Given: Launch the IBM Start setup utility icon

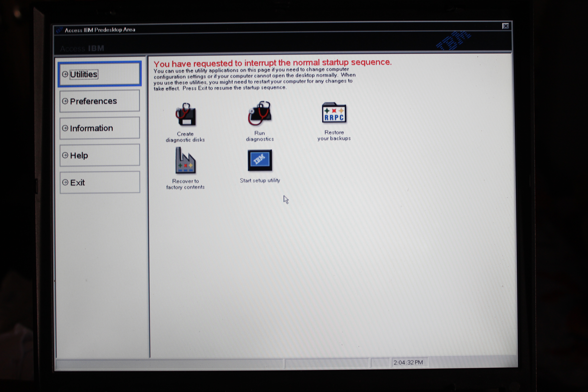Looking at the screenshot, I should pos(260,160).
